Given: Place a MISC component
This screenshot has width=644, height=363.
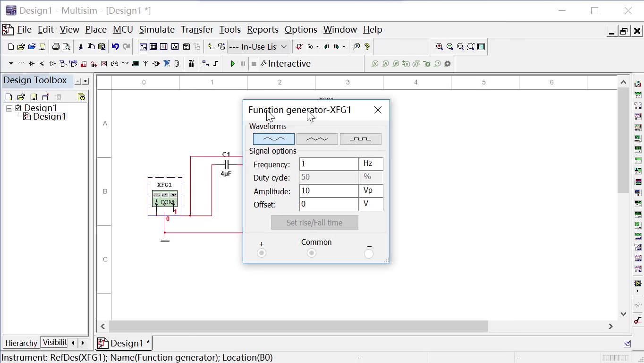Looking at the screenshot, I should pyautogui.click(x=125, y=64).
